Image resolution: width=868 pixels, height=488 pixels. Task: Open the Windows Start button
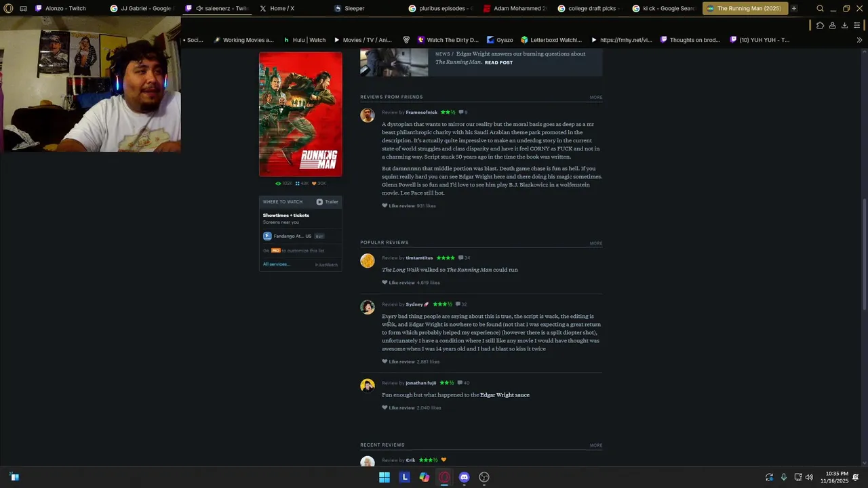tap(384, 477)
